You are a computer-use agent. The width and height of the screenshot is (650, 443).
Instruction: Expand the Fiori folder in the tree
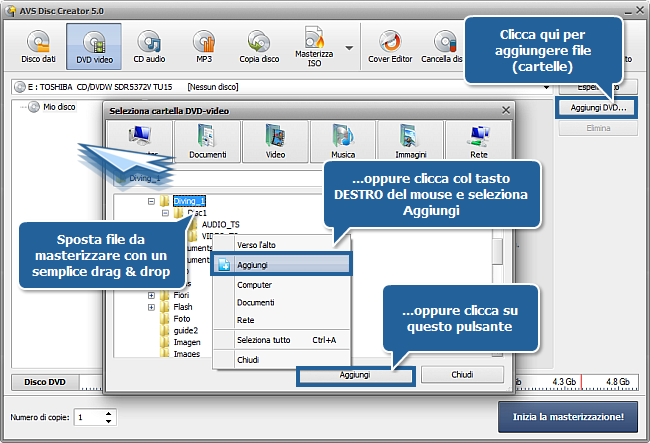tap(152, 295)
